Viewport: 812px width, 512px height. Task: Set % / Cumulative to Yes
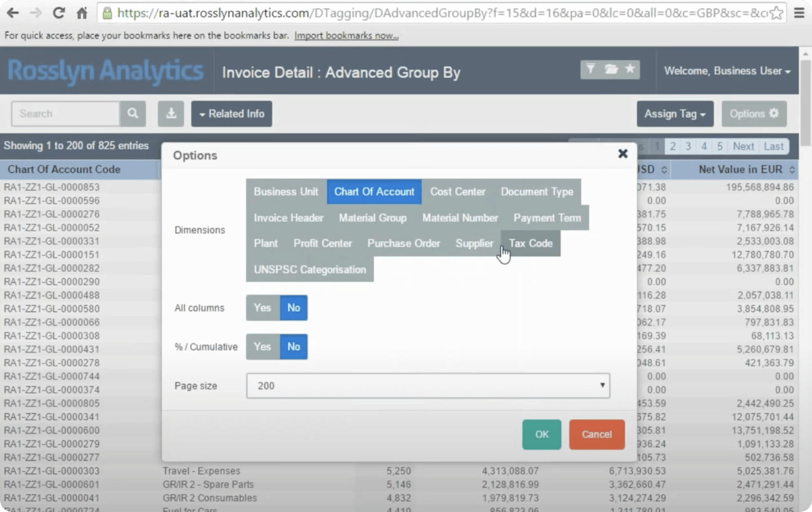(x=262, y=346)
